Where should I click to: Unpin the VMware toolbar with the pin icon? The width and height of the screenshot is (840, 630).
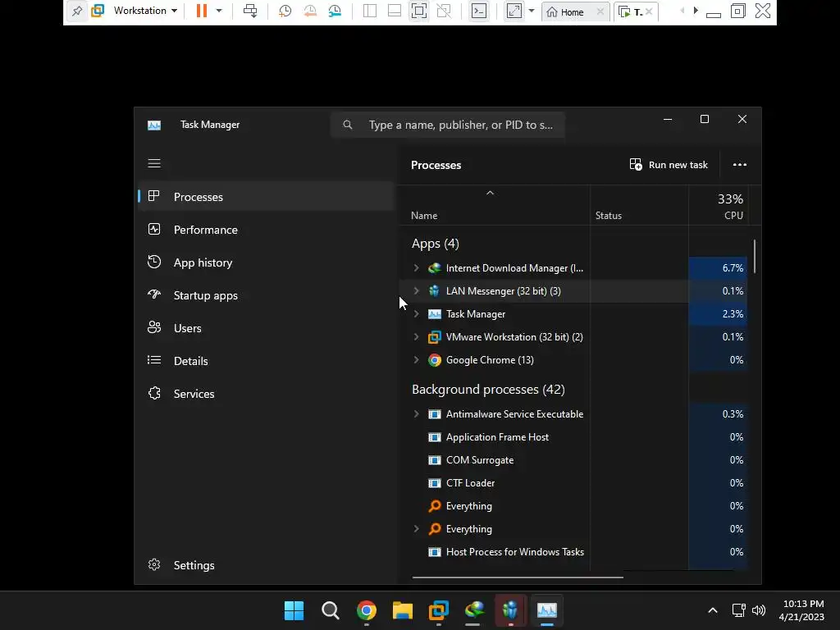[x=76, y=11]
